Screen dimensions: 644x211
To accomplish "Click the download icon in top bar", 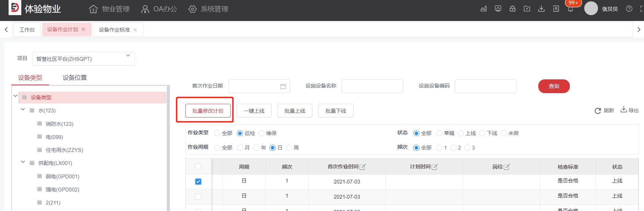I will [x=541, y=9].
